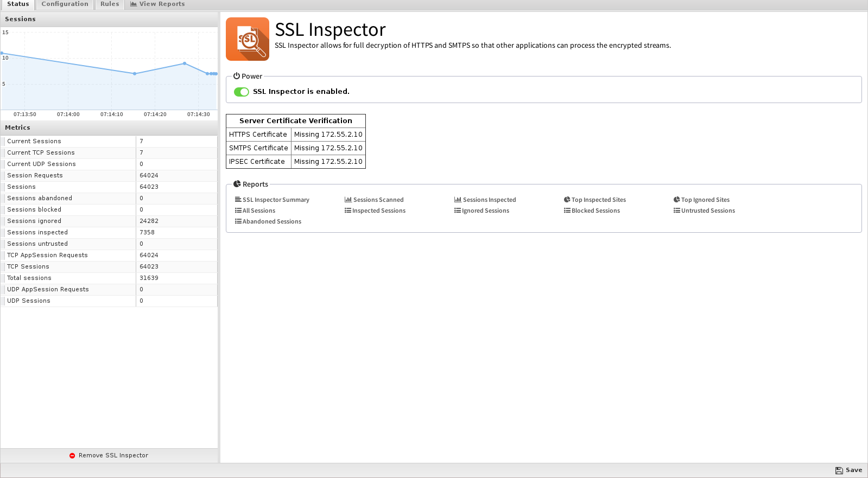Open the Sessions Scanned report

374,200
